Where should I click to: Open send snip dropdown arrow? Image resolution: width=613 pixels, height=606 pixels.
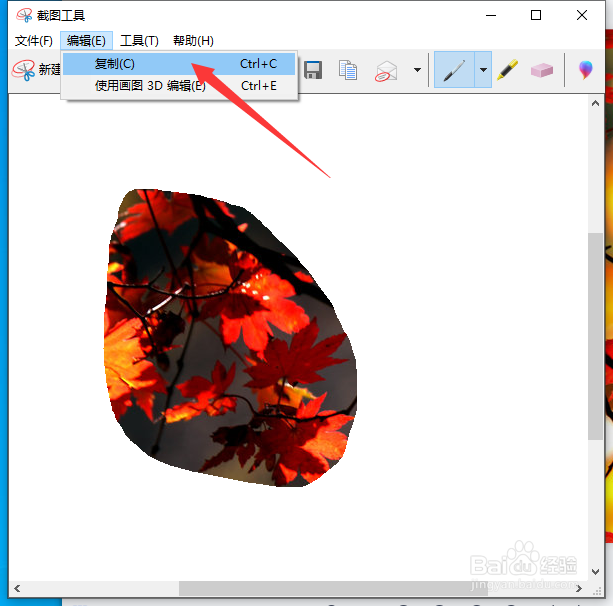(x=417, y=70)
